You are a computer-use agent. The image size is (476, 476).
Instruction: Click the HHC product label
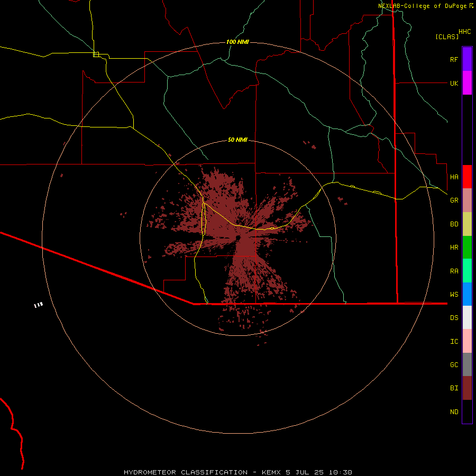[x=465, y=32]
